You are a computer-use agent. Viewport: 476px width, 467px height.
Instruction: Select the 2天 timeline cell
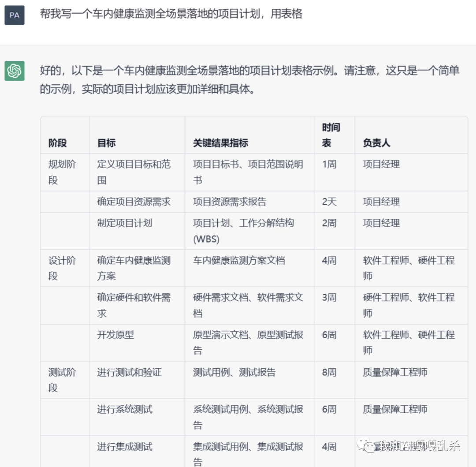point(329,202)
